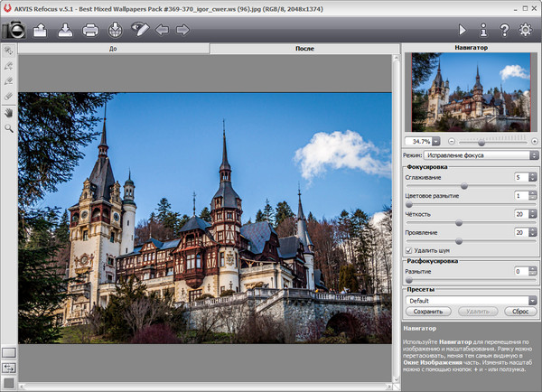Open the 34.7% zoom level dropdown
Viewport: 542px width, 392px height.
[436, 141]
